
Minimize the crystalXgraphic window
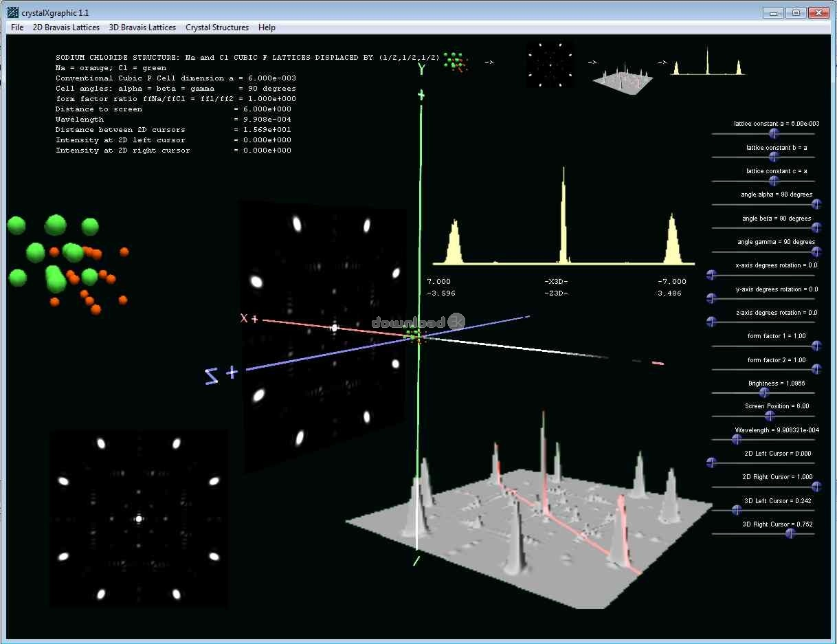(774, 12)
